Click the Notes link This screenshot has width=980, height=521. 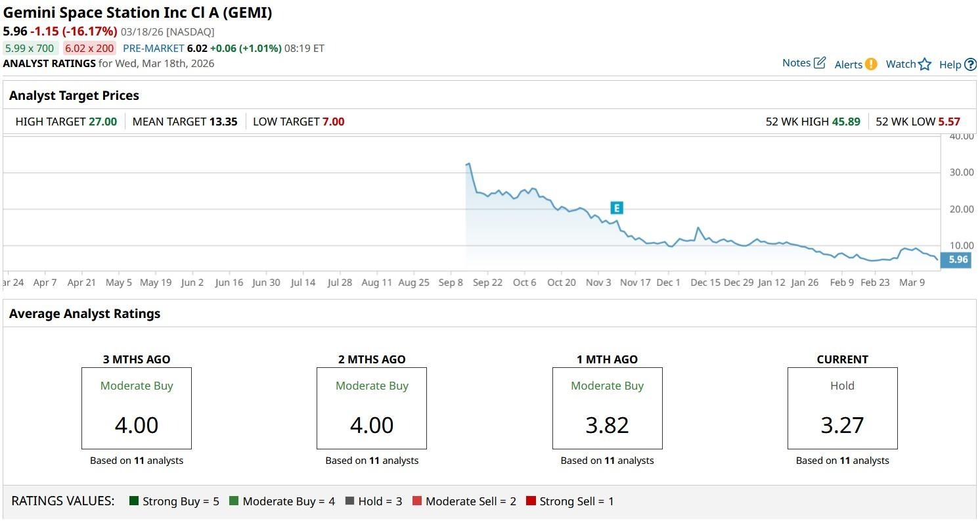click(x=796, y=63)
